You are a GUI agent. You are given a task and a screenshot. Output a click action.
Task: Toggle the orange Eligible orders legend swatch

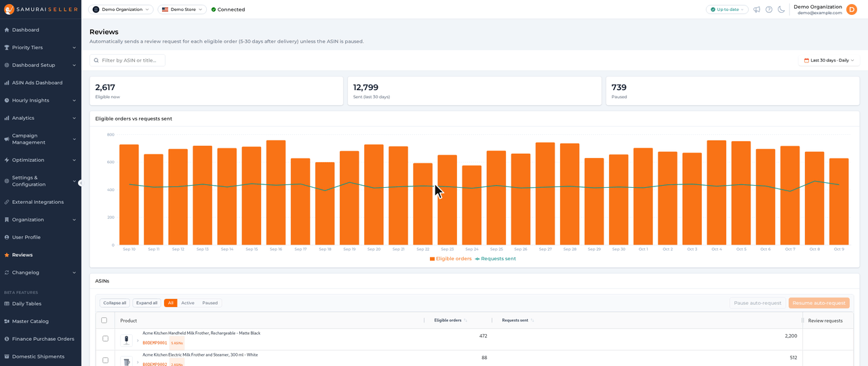click(x=432, y=259)
